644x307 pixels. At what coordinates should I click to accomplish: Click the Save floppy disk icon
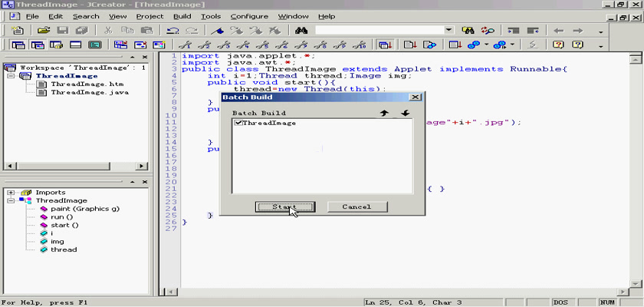pos(62,31)
